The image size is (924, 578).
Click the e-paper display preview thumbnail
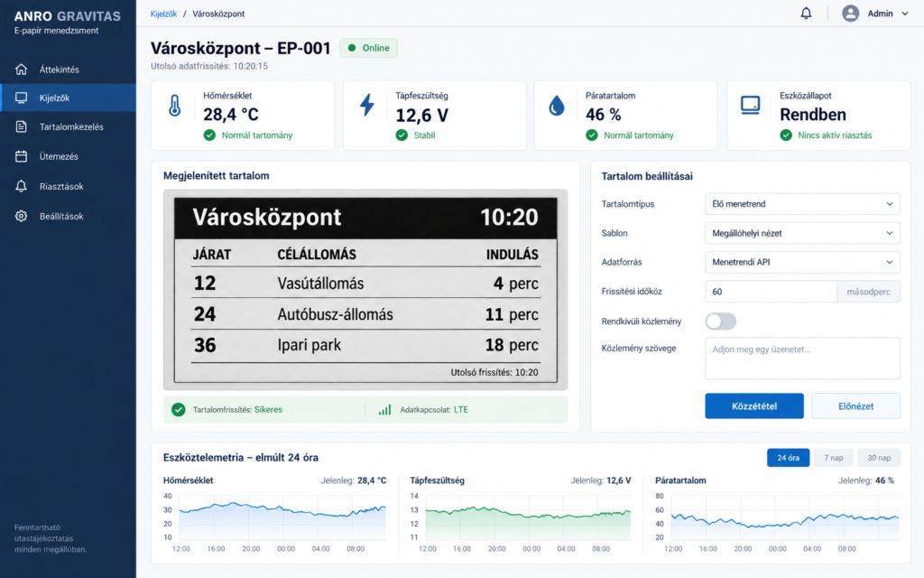[365, 290]
